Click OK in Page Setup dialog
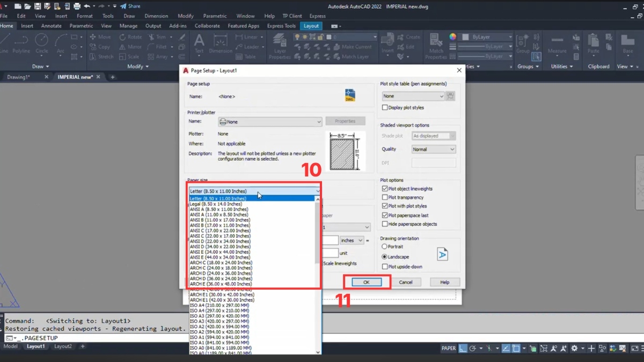 click(367, 282)
